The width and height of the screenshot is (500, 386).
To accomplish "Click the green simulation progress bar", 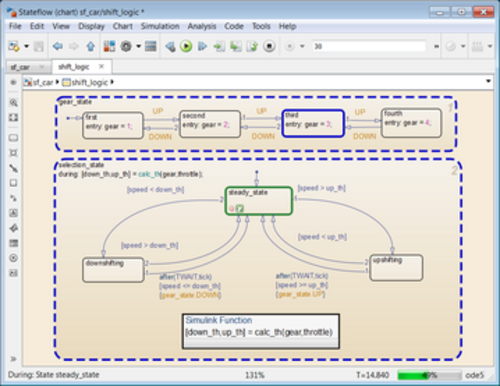I will tap(429, 375).
